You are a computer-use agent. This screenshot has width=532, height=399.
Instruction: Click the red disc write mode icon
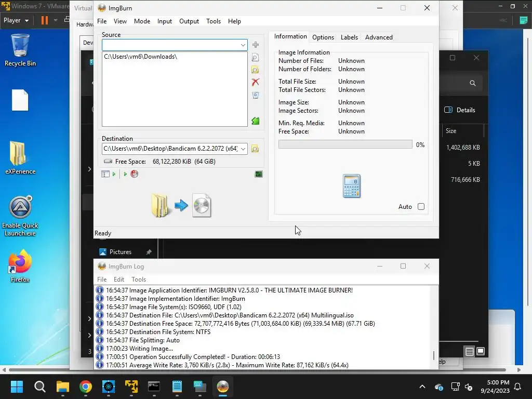pyautogui.click(x=135, y=174)
